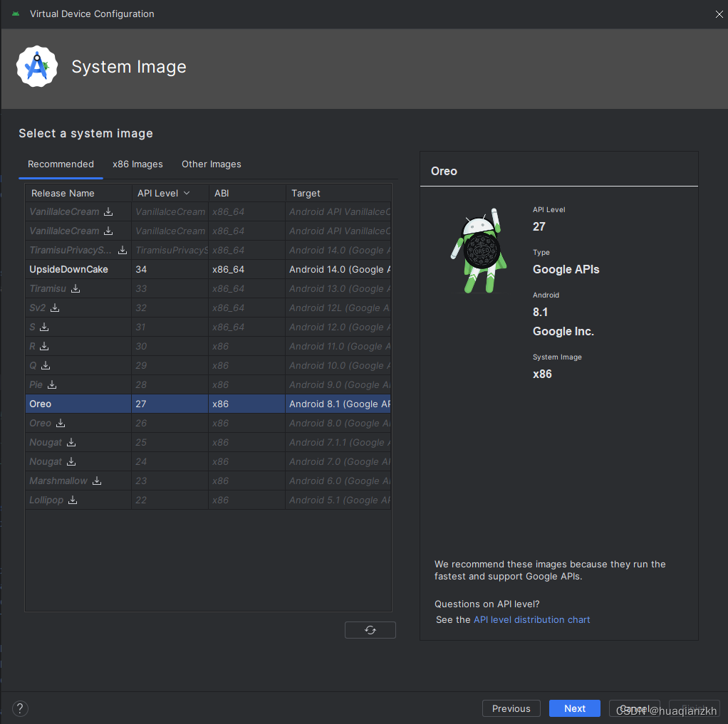Viewport: 728px width, 724px height.
Task: Click the Android 13.0 target cell
Action: pyautogui.click(x=338, y=288)
